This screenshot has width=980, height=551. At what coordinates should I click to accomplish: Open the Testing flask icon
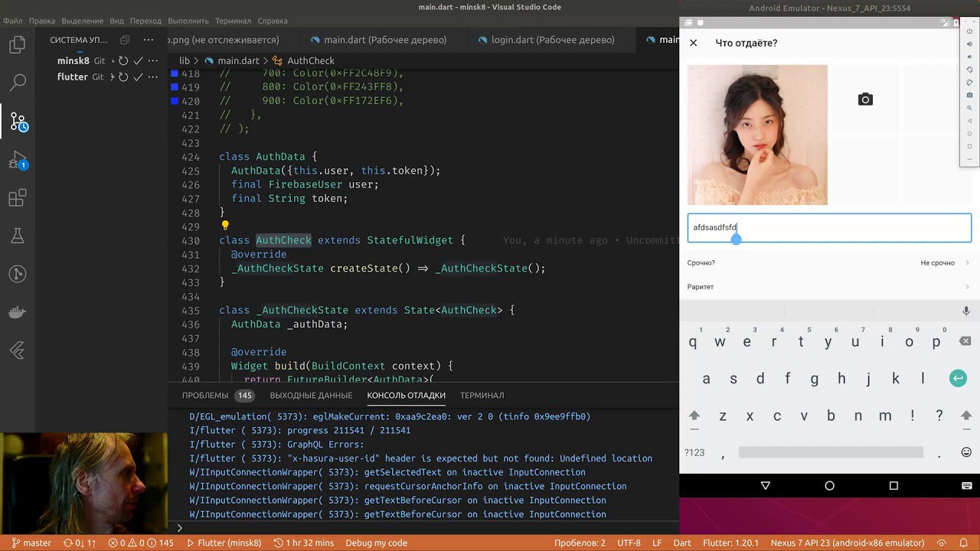[x=18, y=236]
